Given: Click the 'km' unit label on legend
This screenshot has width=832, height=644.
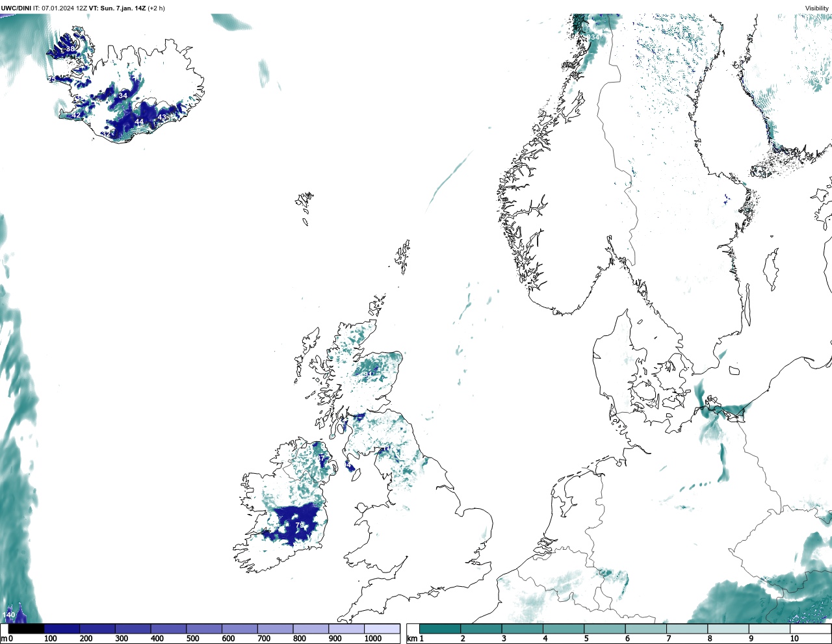Looking at the screenshot, I should [411, 639].
